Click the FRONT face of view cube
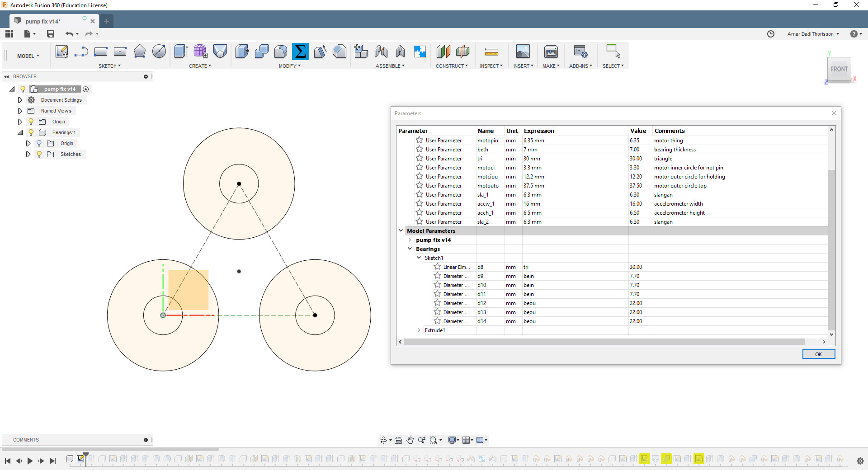 [839, 69]
